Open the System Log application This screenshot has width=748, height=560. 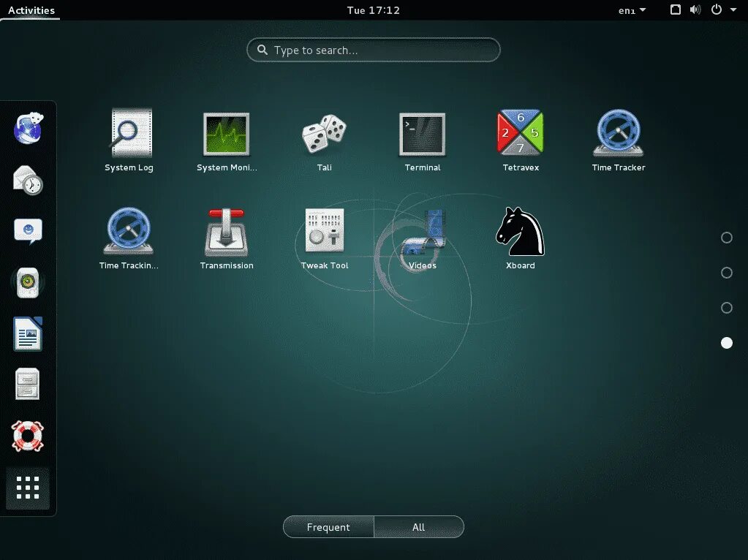pos(129,140)
